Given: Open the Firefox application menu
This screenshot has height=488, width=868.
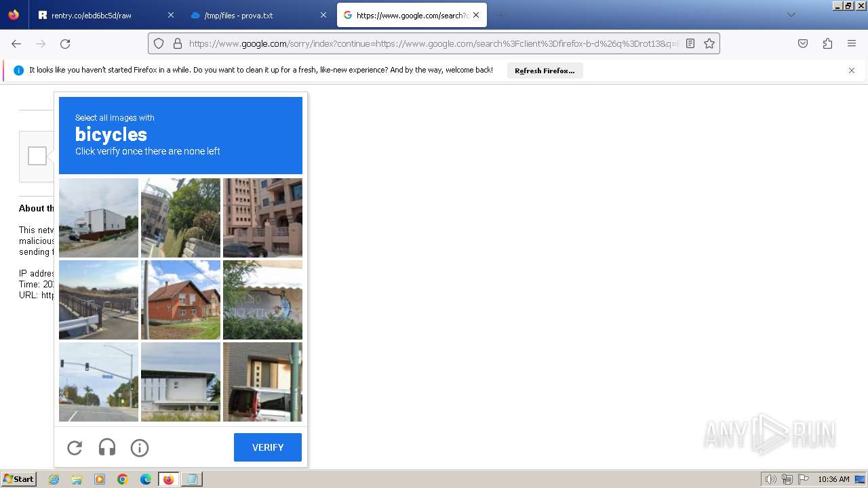Looking at the screenshot, I should tap(852, 43).
